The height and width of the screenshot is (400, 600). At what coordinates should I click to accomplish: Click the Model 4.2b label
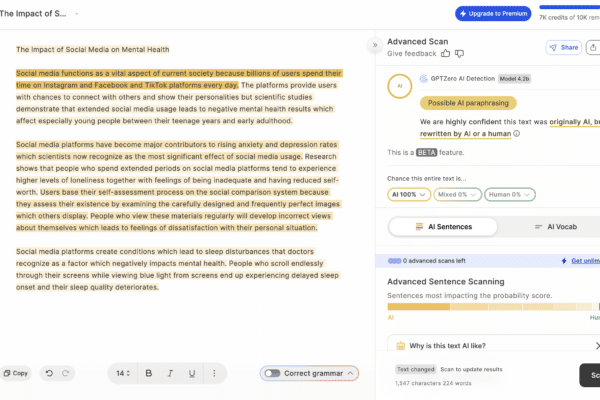click(514, 79)
